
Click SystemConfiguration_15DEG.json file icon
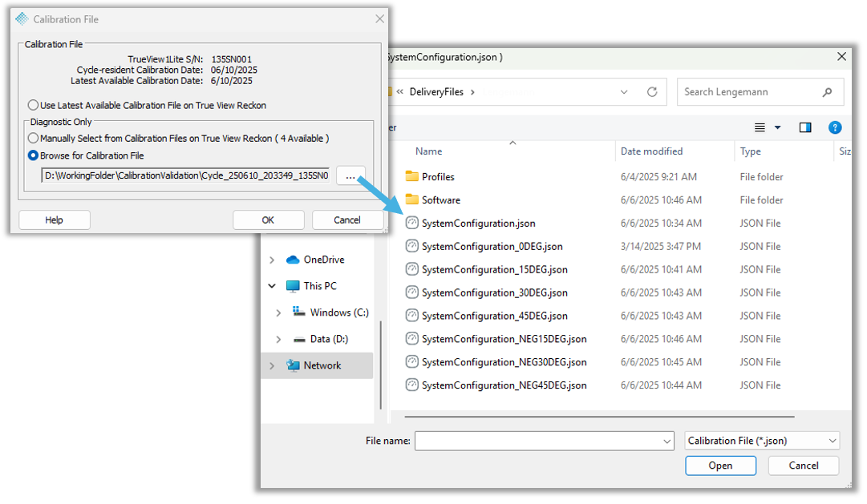pyautogui.click(x=412, y=269)
